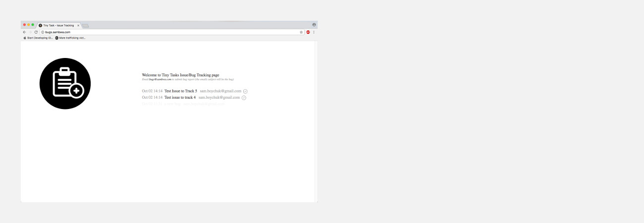
Task: Click the Oct 02 14:14 timestamp on track 4
Action: tap(152, 98)
